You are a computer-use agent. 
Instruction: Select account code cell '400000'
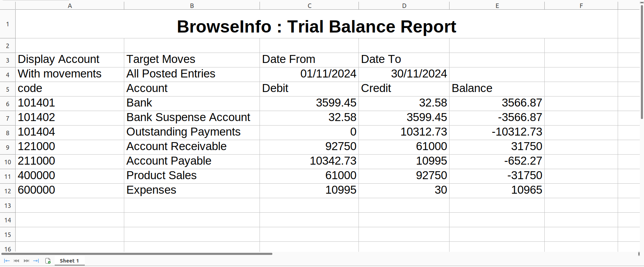[70, 176]
